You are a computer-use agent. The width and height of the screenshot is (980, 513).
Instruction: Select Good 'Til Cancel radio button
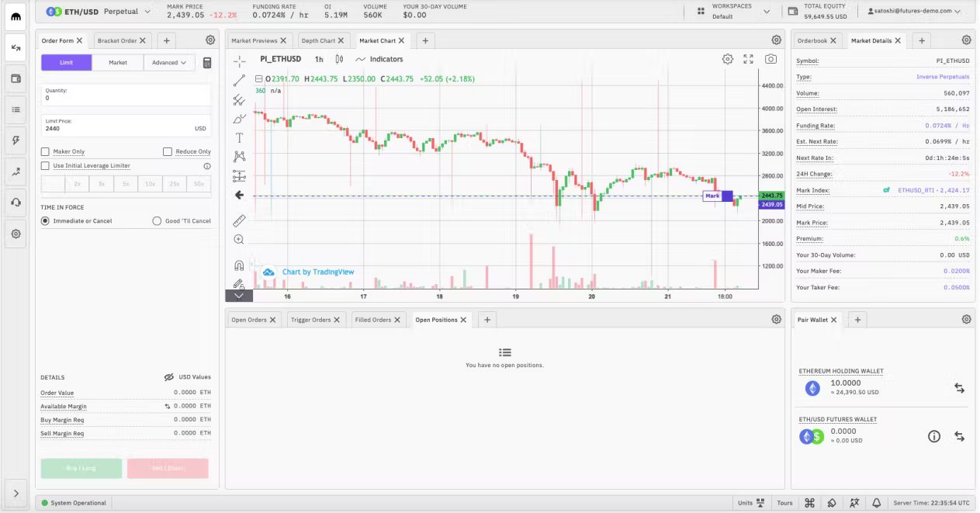[158, 221]
